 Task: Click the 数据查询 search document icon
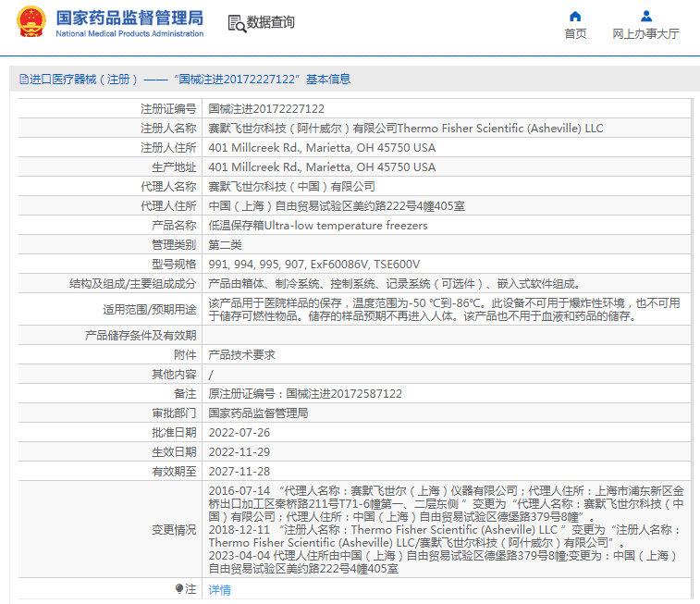pos(237,23)
